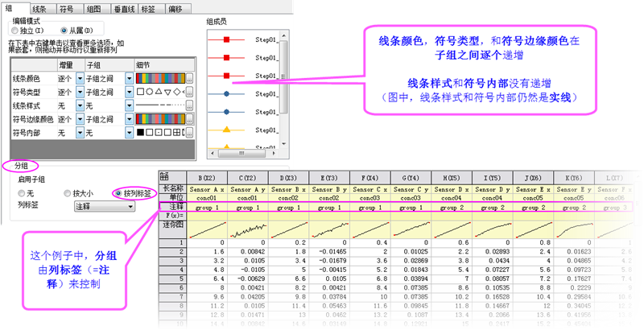
Task: Open the 垂直线 tab
Action: pos(123,9)
